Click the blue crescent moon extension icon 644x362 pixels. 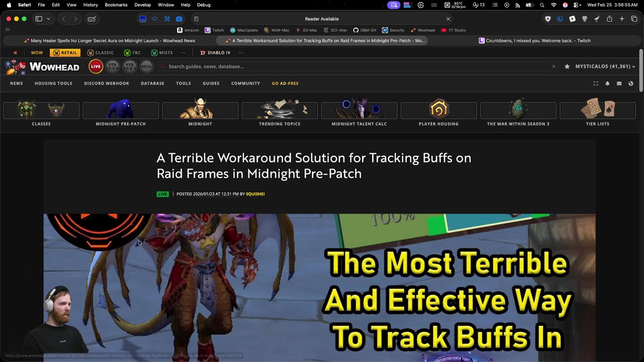(560, 19)
